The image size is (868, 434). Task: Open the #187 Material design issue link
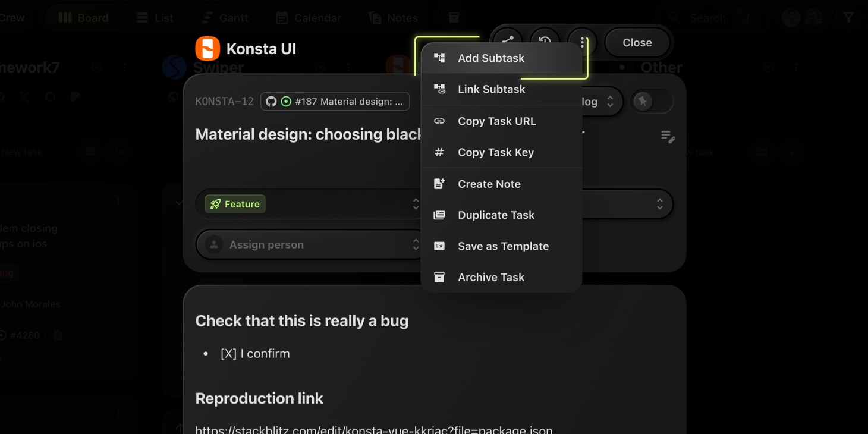click(x=348, y=102)
